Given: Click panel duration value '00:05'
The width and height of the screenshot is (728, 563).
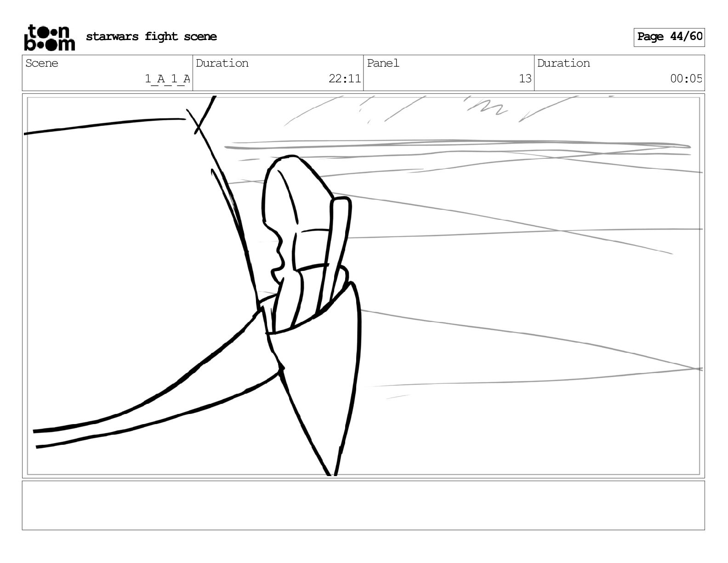Looking at the screenshot, I should tap(686, 79).
